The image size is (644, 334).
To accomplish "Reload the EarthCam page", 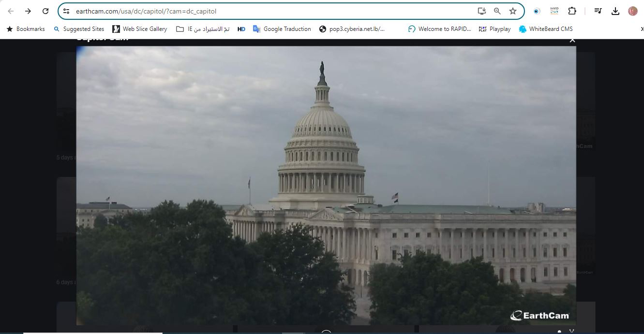I will click(45, 11).
